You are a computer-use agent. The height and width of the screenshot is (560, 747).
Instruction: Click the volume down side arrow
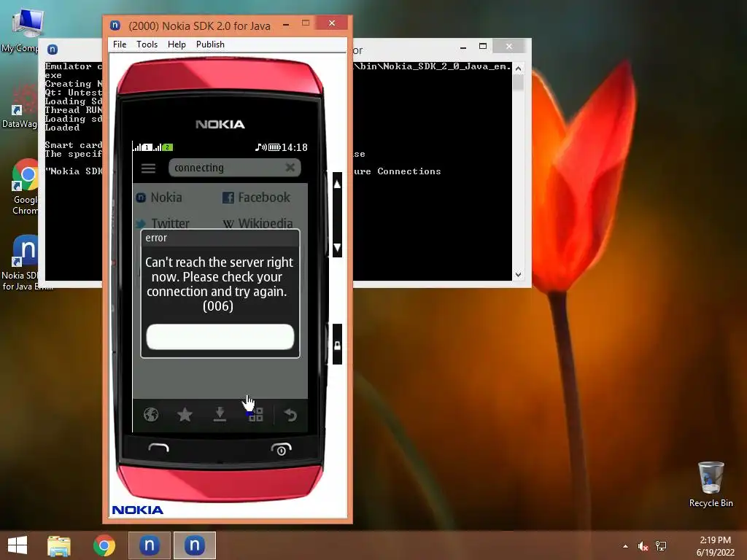(337, 247)
